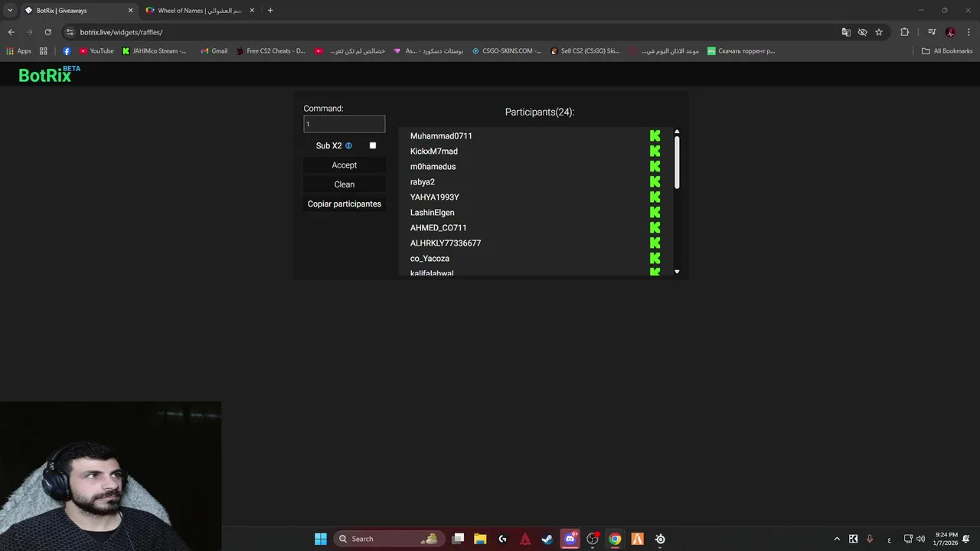Close the BotRix Giveaways tab
The height and width of the screenshot is (551, 980).
coord(130,11)
